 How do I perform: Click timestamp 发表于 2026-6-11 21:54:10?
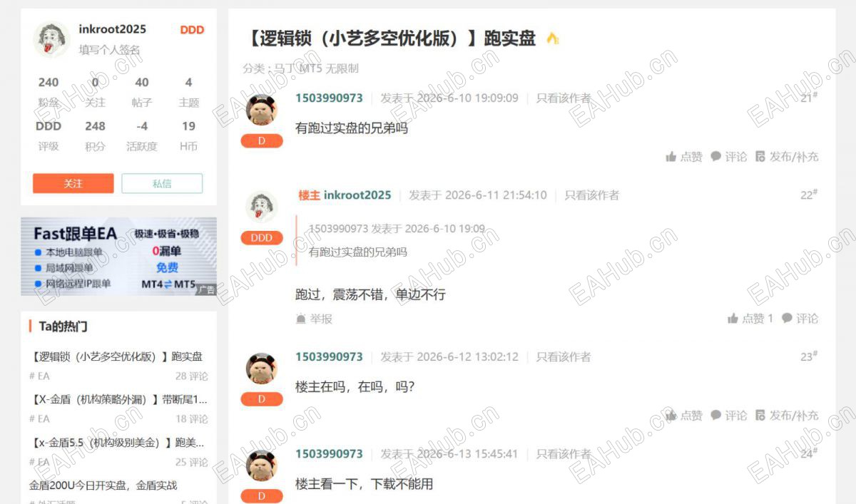pyautogui.click(x=478, y=195)
